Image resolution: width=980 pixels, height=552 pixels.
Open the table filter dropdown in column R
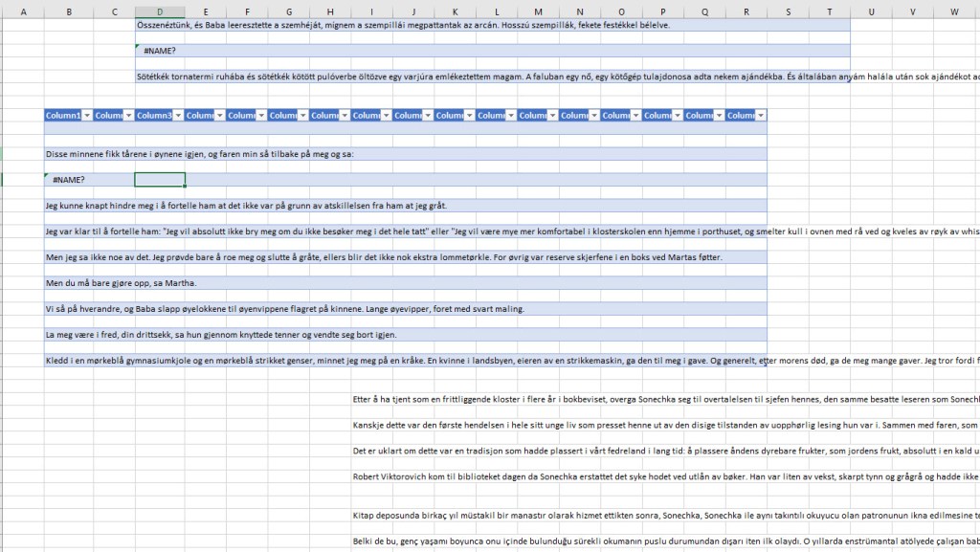(761, 116)
